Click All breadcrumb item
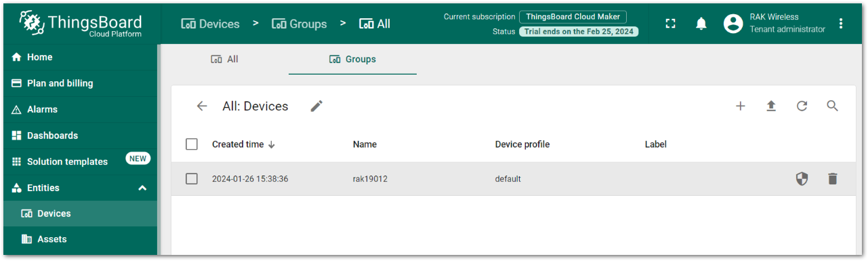 point(375,24)
